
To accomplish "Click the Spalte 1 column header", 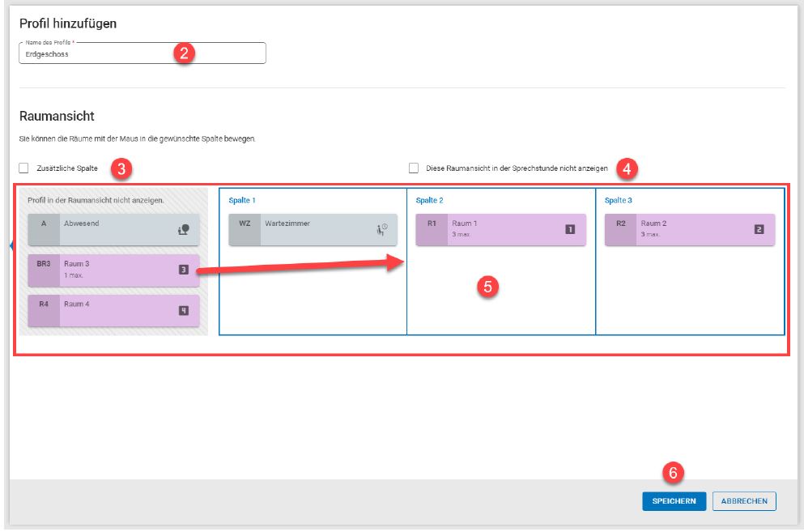I will 240,200.
